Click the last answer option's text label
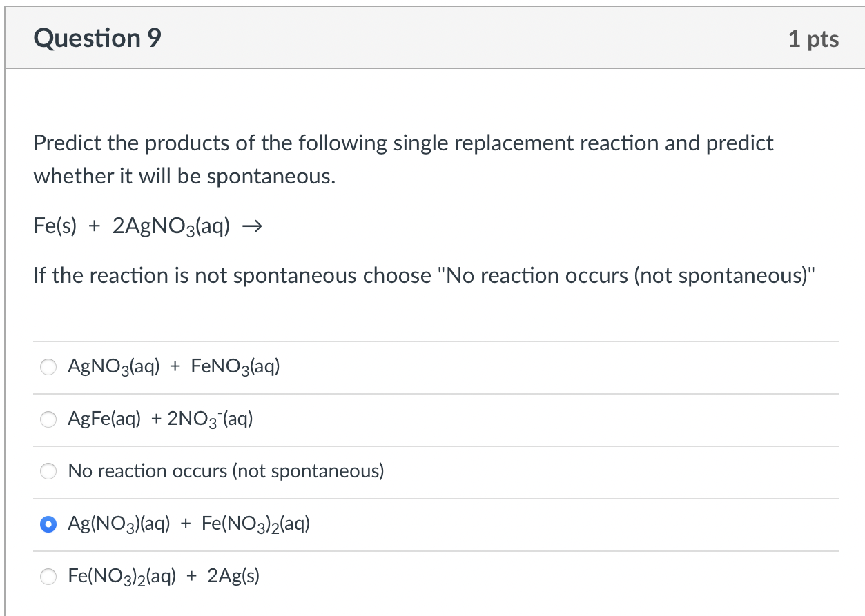Image resolution: width=865 pixels, height=616 pixels. tap(164, 576)
